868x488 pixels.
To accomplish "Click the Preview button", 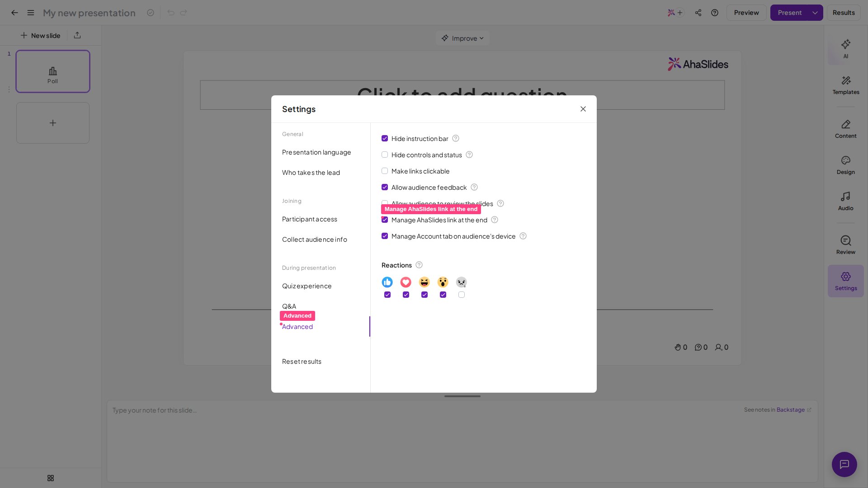I will (x=746, y=13).
